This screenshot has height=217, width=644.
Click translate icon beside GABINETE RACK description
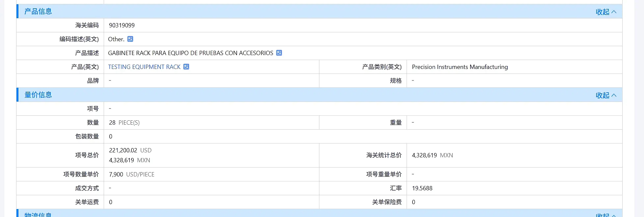[279, 53]
